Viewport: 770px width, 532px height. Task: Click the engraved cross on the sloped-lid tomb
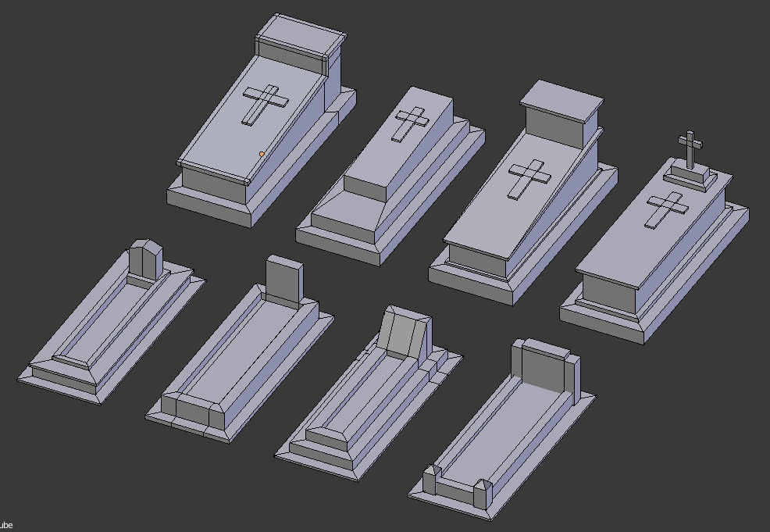click(411, 123)
